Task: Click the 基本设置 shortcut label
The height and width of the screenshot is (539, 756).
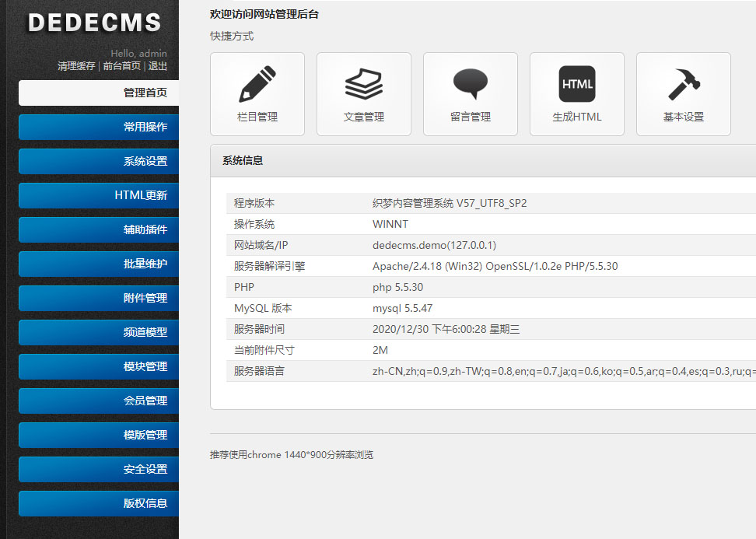Action: tap(684, 117)
